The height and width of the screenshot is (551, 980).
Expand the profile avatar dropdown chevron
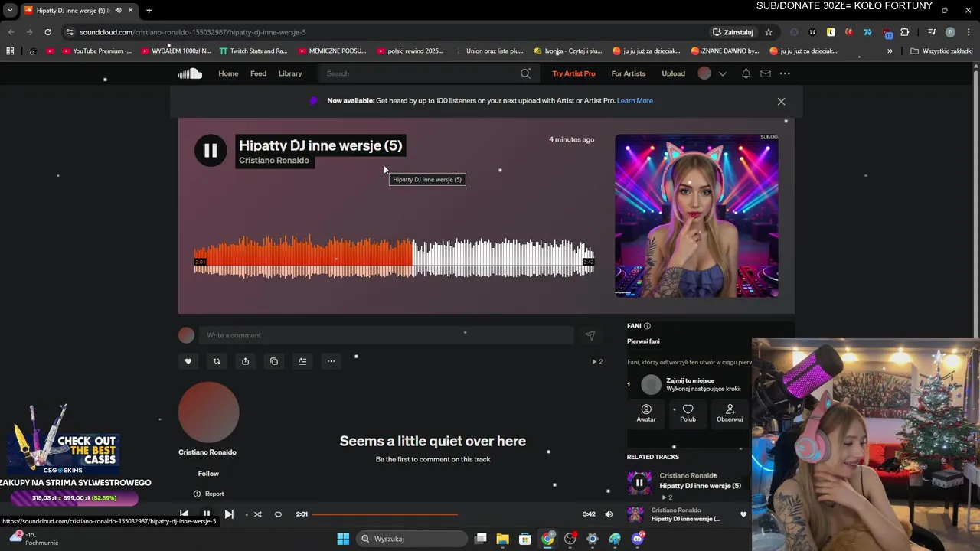pyautogui.click(x=722, y=73)
